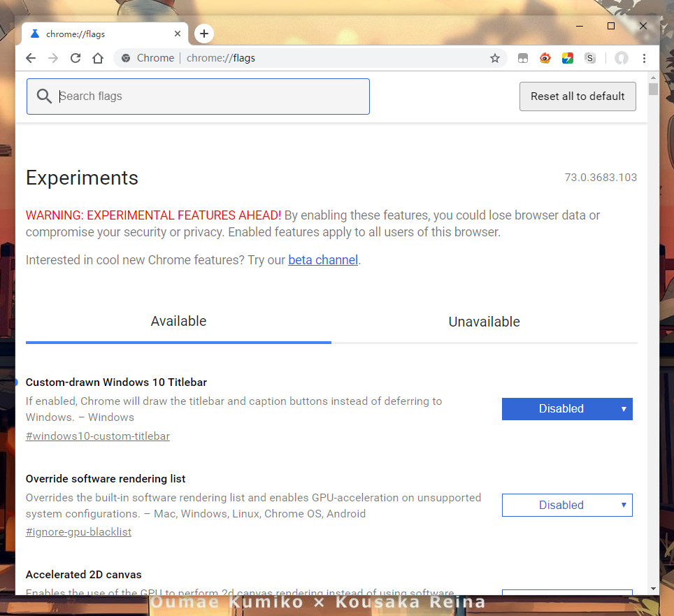This screenshot has width=674, height=616.
Task: Open a new tab with plus button
Action: point(203,34)
